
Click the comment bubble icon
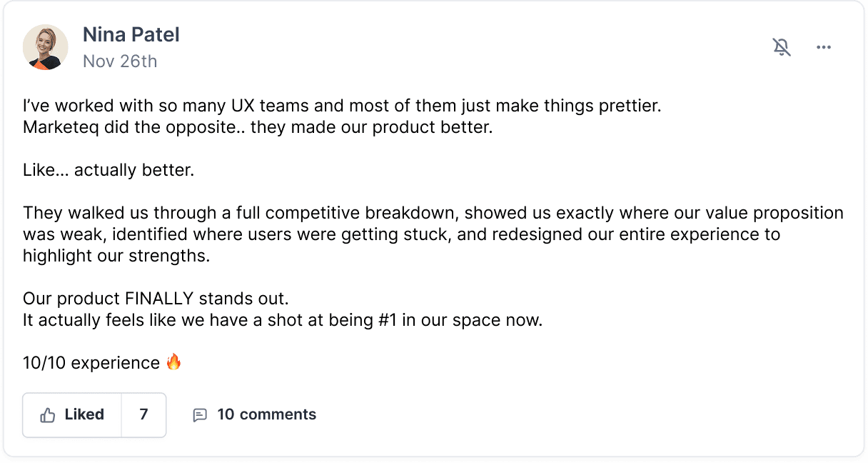pos(200,415)
